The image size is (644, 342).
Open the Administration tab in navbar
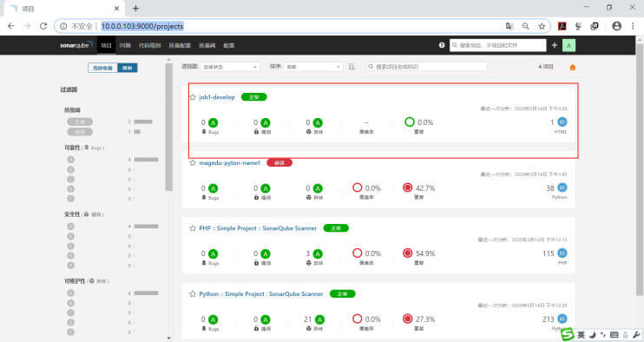[x=229, y=45]
